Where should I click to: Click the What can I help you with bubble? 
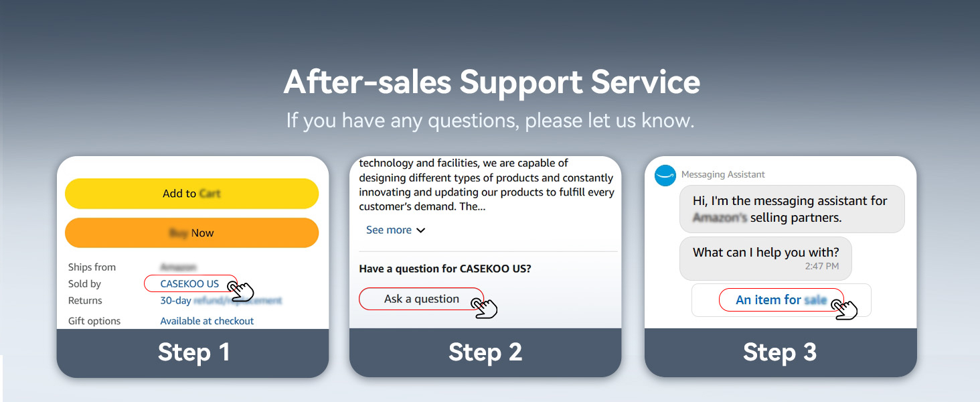765,258
